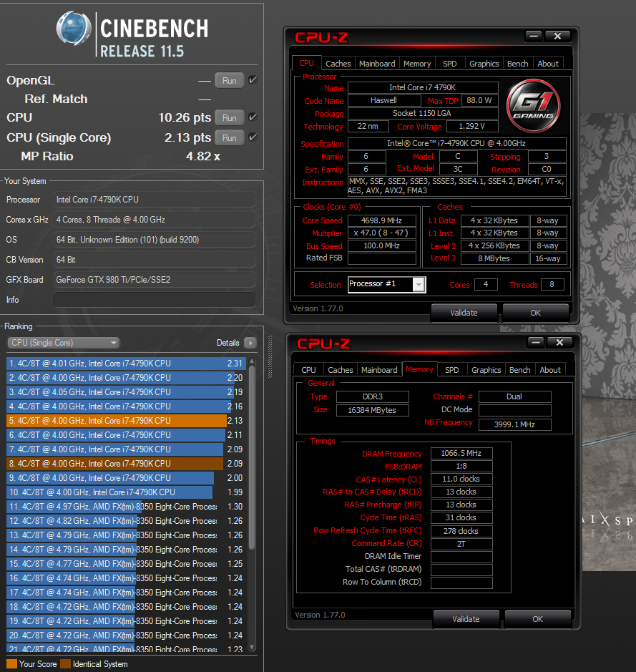Click the NB Frequency value 3999.1 MHz
This screenshot has width=636, height=672.
(515, 424)
